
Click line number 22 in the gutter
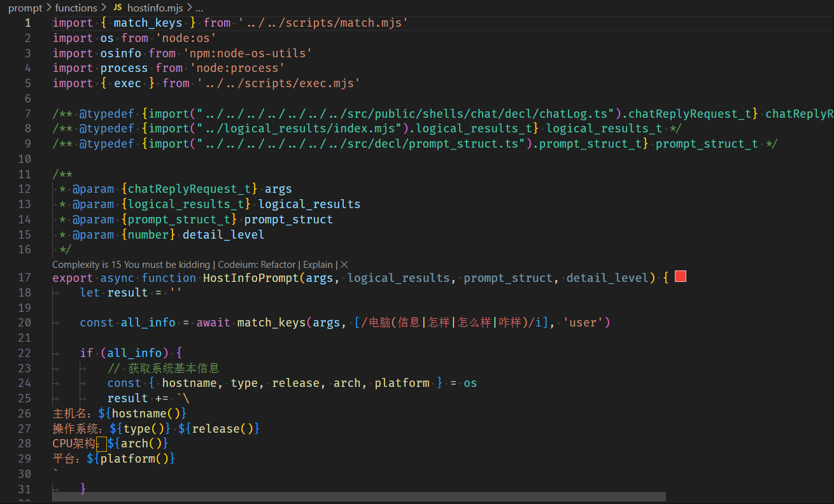[x=25, y=353]
